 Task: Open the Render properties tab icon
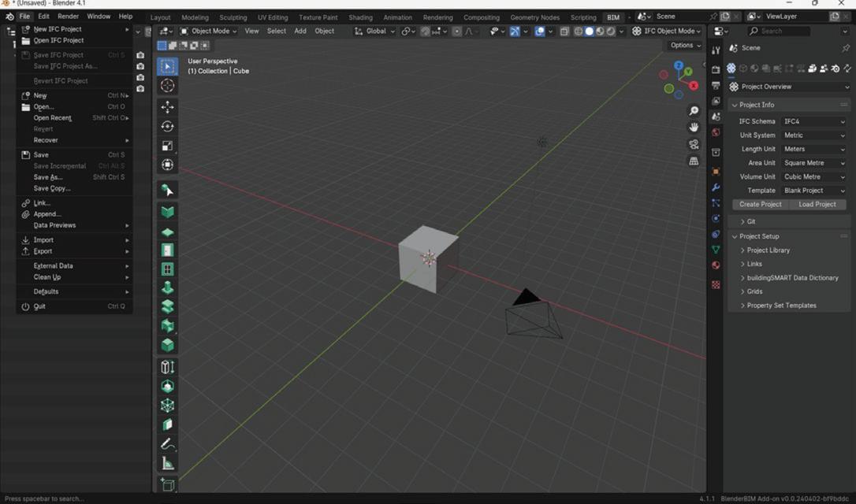[x=716, y=70]
